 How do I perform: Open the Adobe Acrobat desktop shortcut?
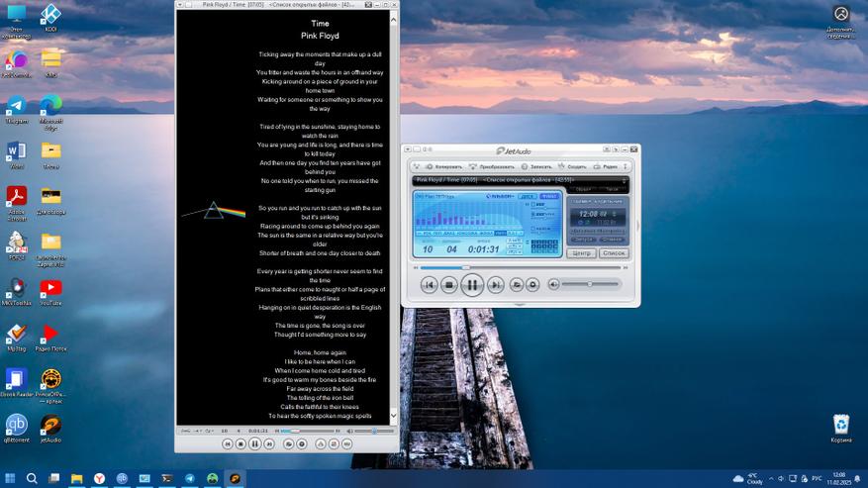(x=16, y=204)
